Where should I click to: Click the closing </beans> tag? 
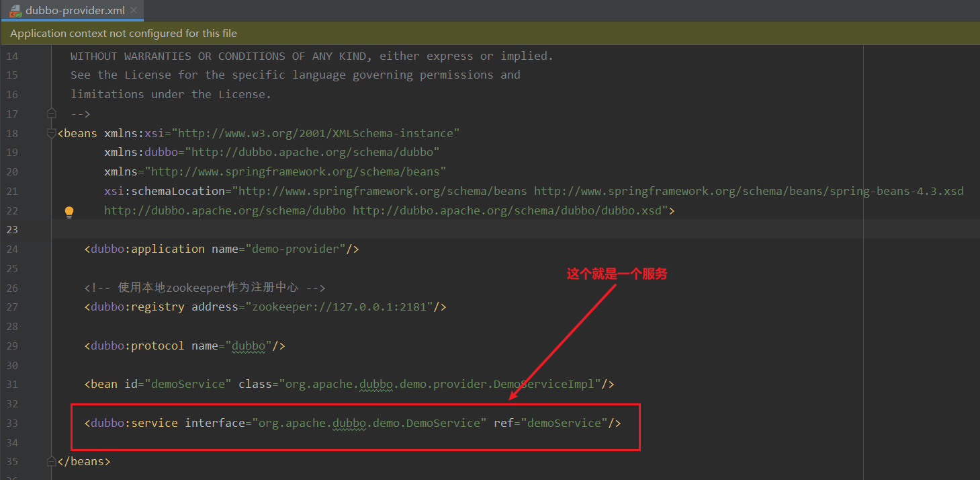point(84,462)
